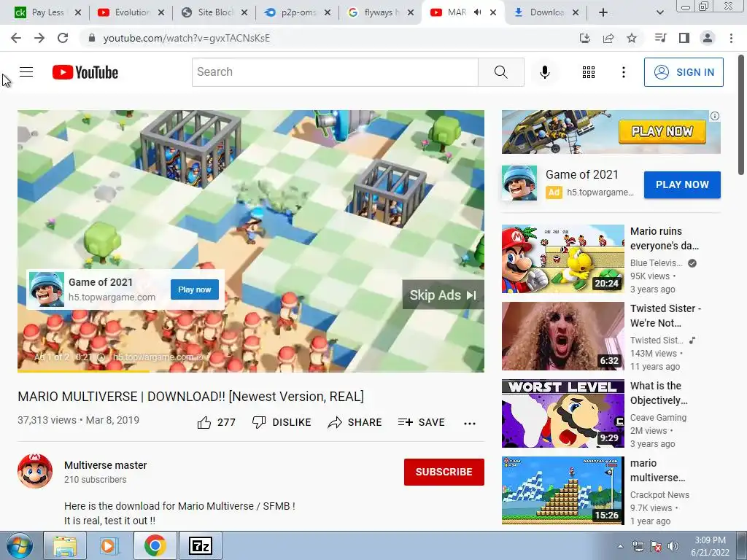Click the install/download page icon in address bar

point(584,38)
